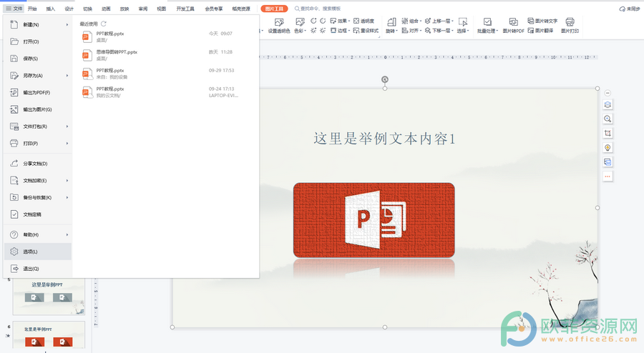
Task: Open the 对齐 align dropdown
Action: (411, 31)
